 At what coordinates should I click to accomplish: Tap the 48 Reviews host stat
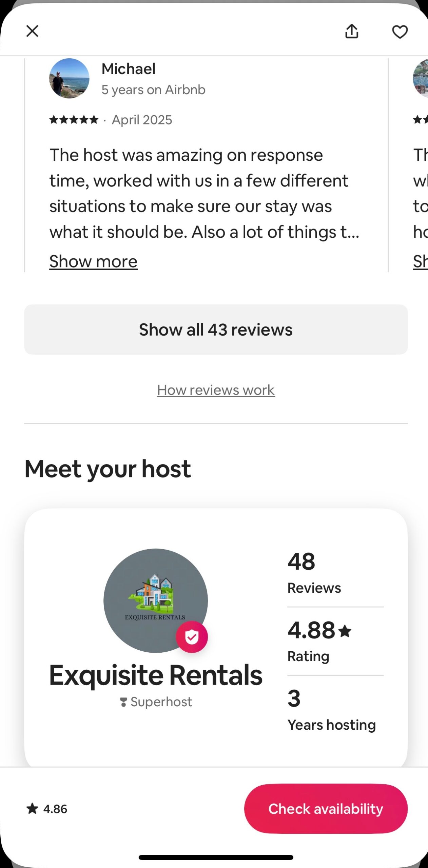314,572
